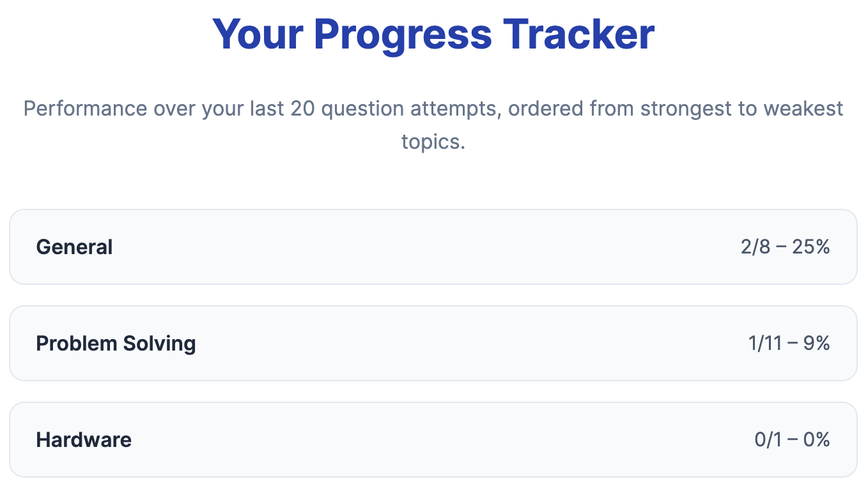The width and height of the screenshot is (868, 484).
Task: Click the word "topics." in the subtitle
Action: point(433,141)
